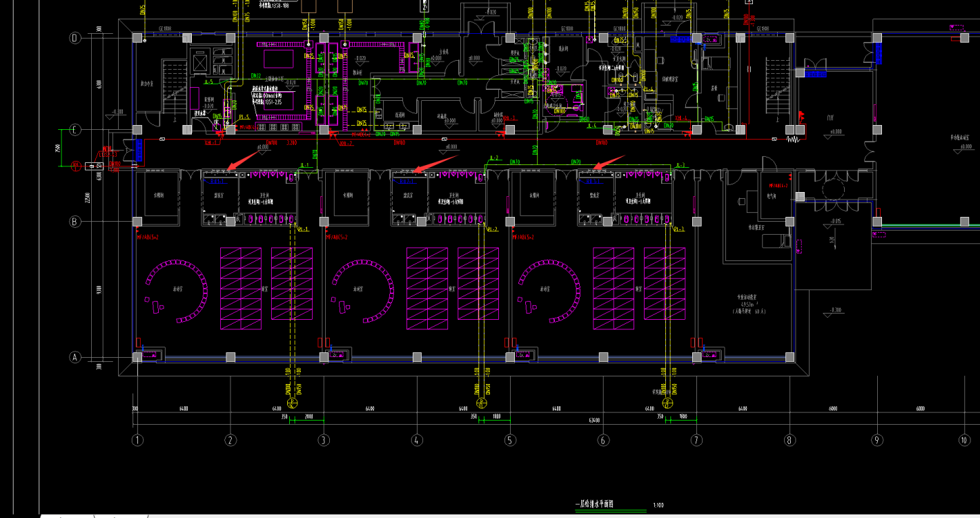Select the green JL-1 riser label
The image size is (980, 518).
(x=306, y=165)
